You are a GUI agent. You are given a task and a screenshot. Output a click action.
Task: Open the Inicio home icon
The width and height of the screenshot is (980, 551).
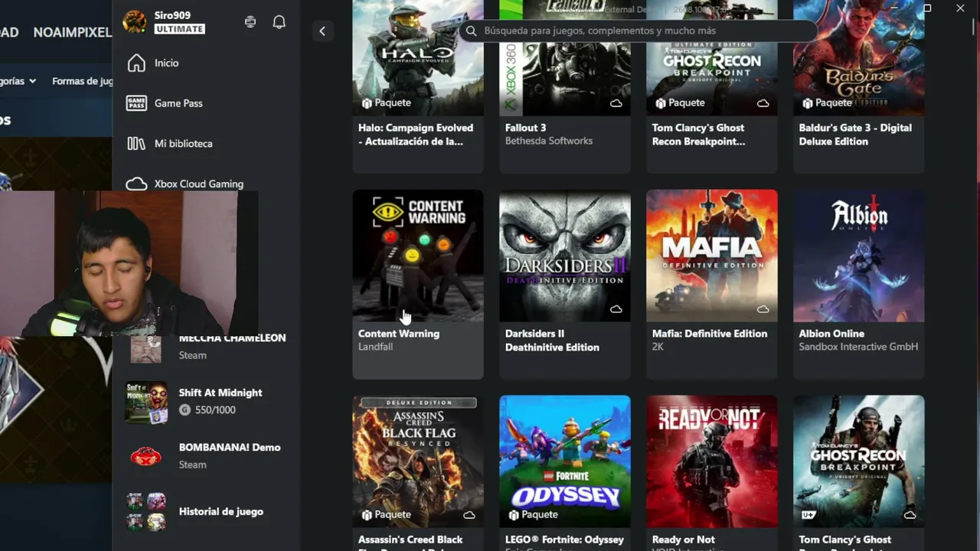(136, 63)
